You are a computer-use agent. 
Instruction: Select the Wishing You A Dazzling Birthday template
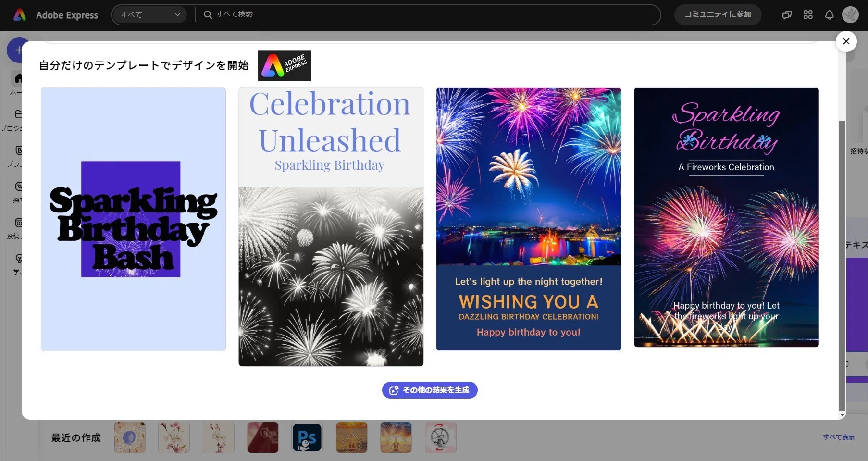pyautogui.click(x=529, y=219)
